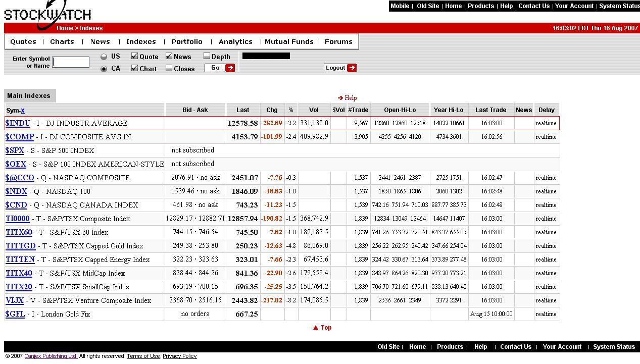Click the Stockwatch logo
Screen dimensions: 640x364
47,15
